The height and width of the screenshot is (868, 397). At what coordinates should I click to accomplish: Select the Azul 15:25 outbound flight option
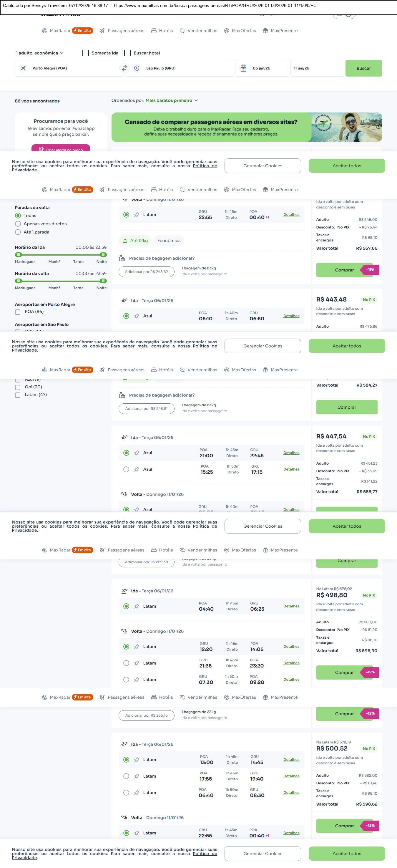[126, 469]
